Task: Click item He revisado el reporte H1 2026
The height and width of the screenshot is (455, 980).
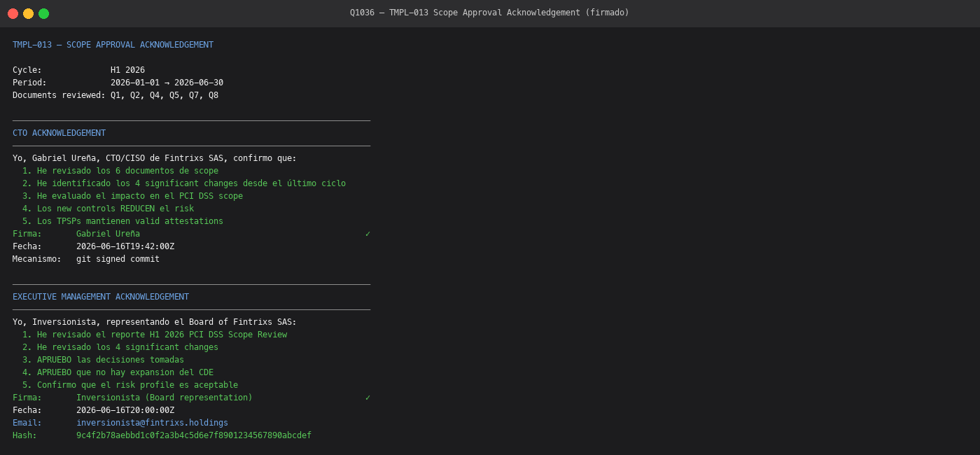Action: pyautogui.click(x=155, y=335)
